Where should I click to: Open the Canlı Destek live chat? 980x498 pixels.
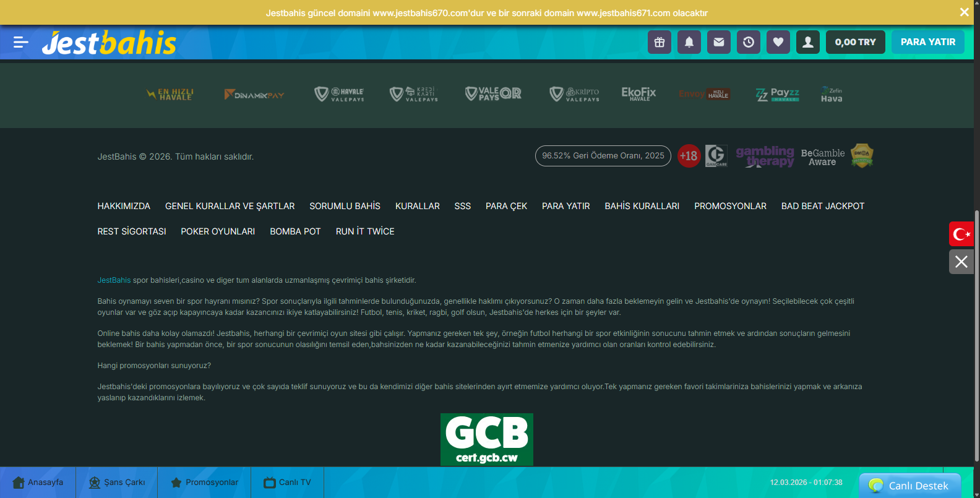[909, 486]
